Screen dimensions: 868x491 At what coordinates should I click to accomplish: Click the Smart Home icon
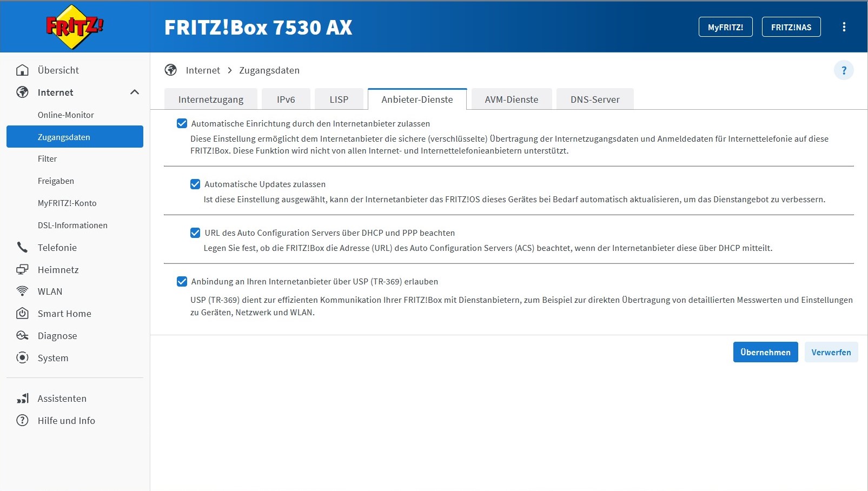click(x=22, y=314)
